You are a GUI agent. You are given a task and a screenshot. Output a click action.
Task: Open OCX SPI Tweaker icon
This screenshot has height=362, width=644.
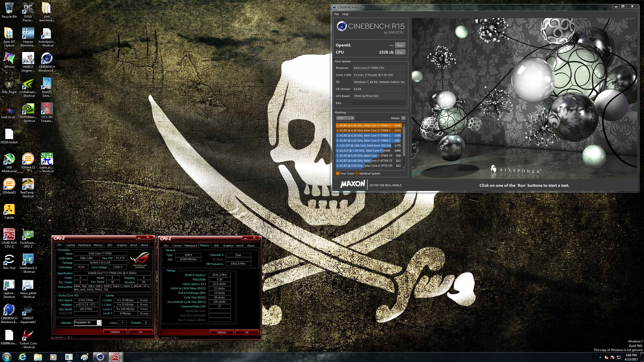[47, 113]
